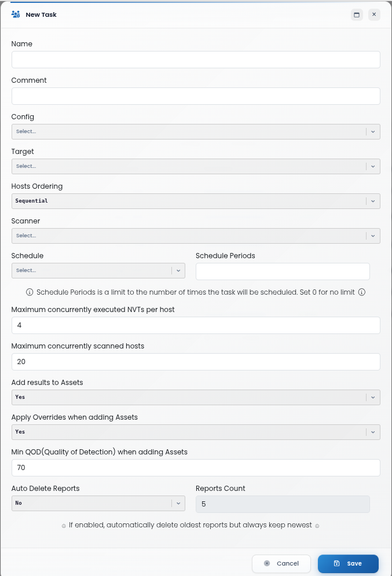Image resolution: width=392 pixels, height=576 pixels.
Task: Click info icon after 'always keep newest'
Action: (x=317, y=526)
